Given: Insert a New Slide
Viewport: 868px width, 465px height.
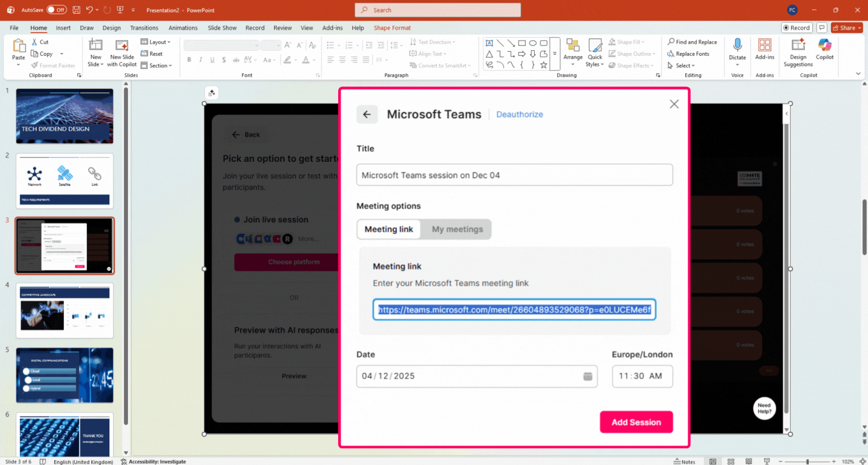Looking at the screenshot, I should click(95, 53).
